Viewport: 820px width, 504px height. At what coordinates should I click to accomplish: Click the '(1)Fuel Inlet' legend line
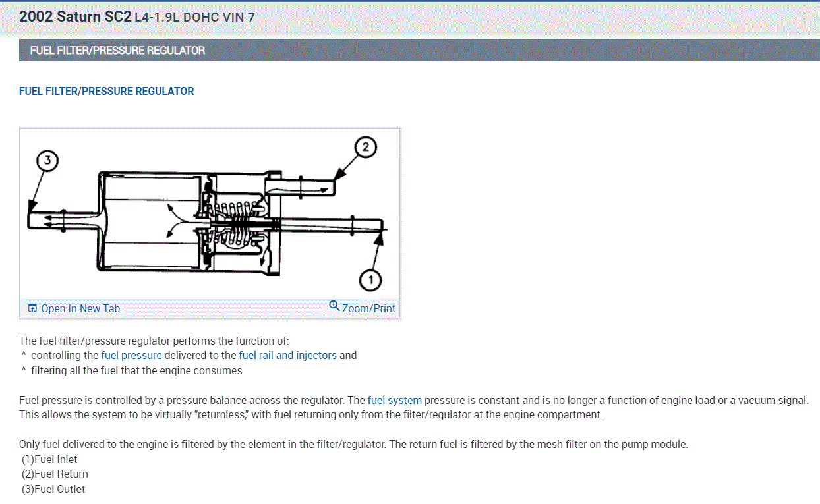click(49, 459)
